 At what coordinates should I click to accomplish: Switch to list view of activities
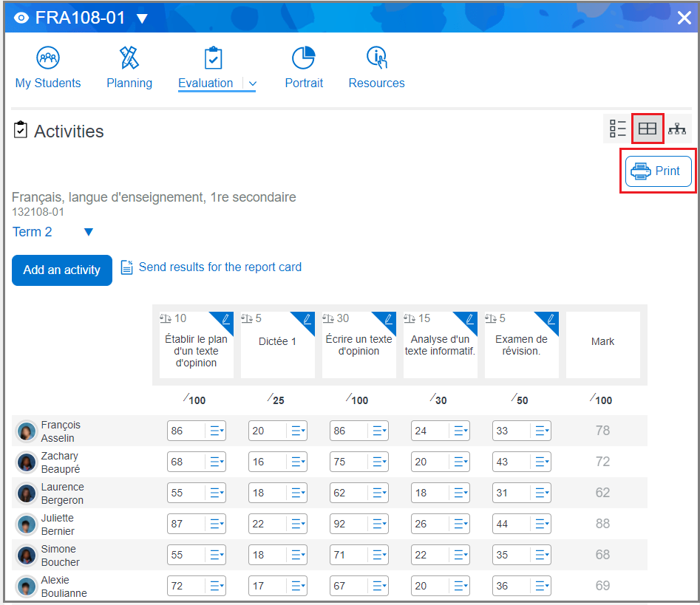pyautogui.click(x=618, y=129)
